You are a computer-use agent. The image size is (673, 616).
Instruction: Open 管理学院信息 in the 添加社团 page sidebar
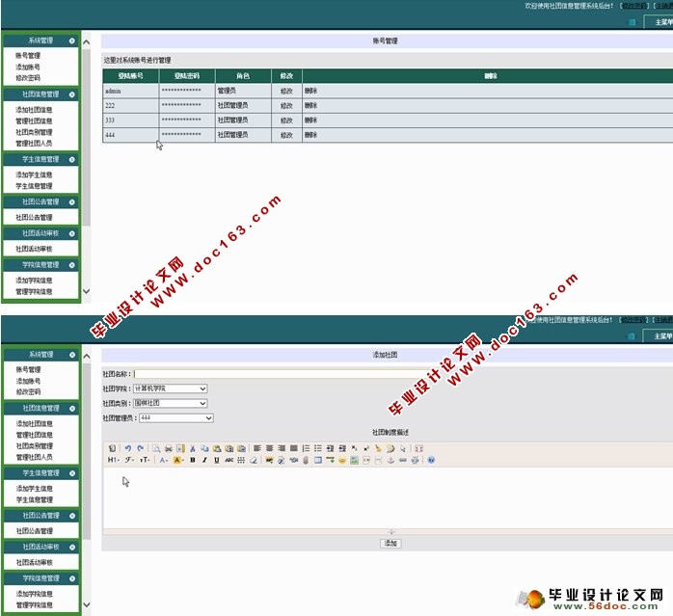click(x=35, y=605)
